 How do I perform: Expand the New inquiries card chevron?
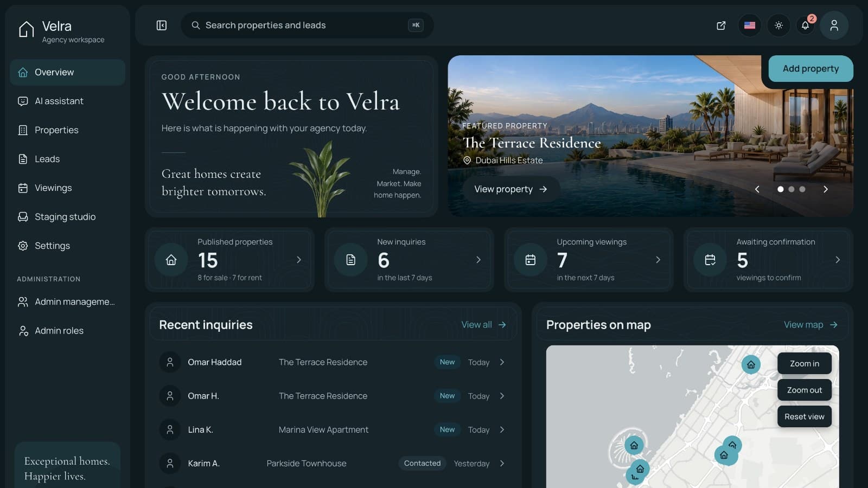[x=478, y=260]
